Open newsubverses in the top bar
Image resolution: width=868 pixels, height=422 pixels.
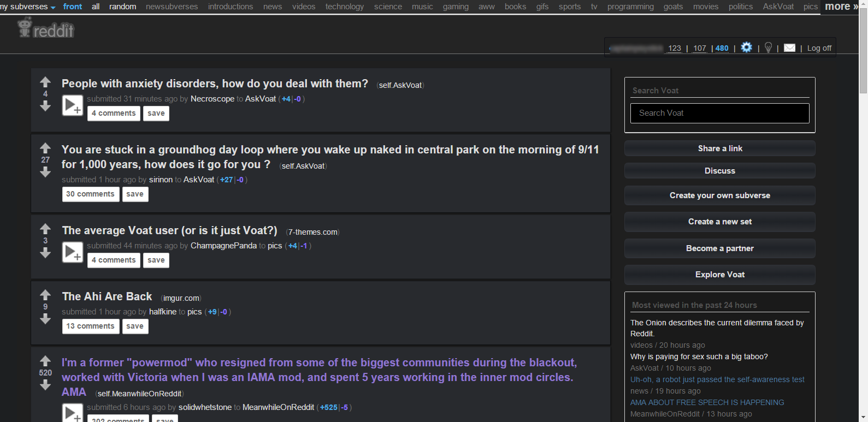172,7
